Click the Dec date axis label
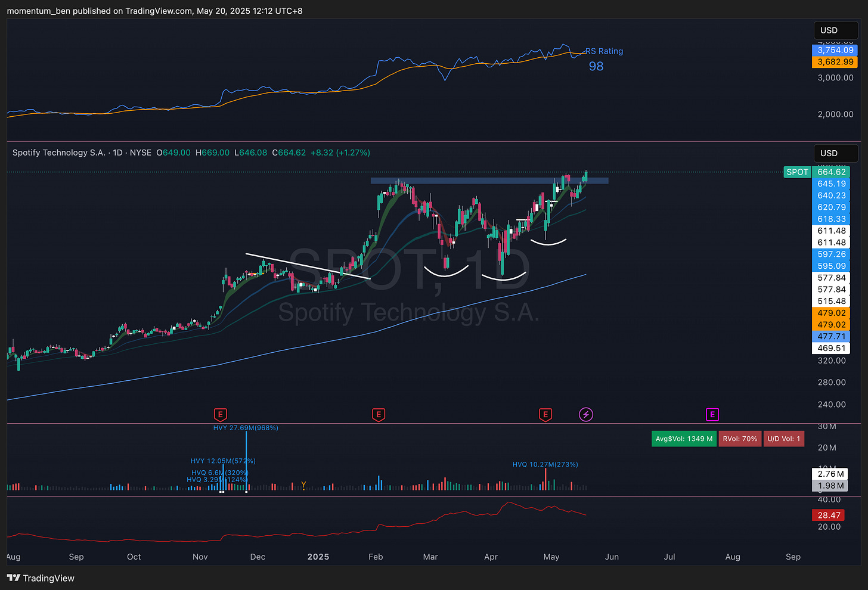 [x=258, y=557]
